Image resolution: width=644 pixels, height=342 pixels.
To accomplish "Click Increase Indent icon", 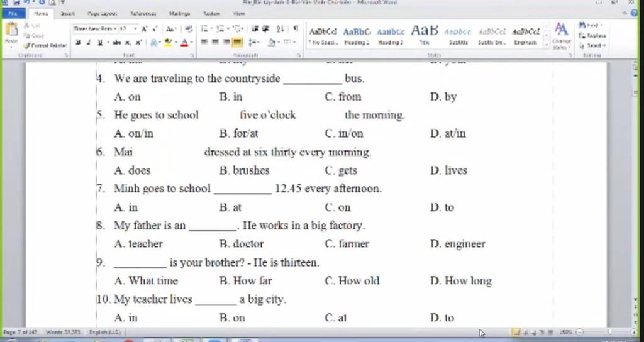I will pos(266,29).
